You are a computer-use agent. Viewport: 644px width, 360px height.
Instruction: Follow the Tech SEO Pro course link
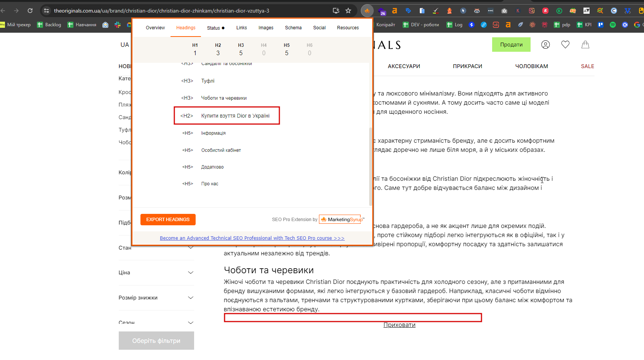point(252,238)
